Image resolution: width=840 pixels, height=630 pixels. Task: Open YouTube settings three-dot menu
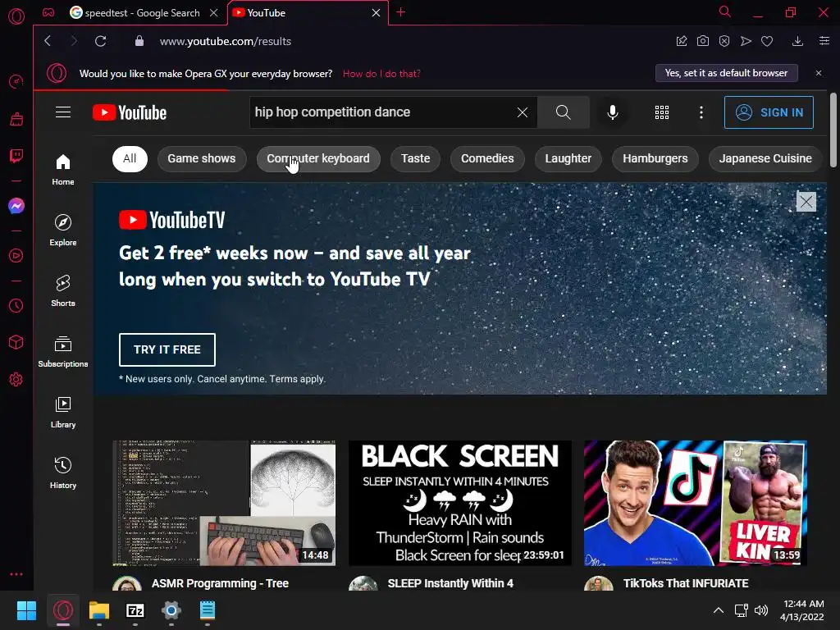[701, 112]
